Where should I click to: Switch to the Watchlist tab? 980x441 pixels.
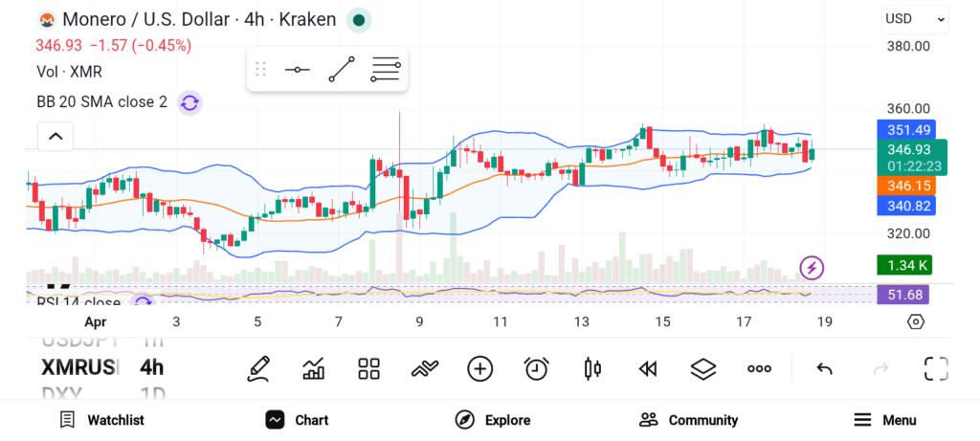point(101,420)
